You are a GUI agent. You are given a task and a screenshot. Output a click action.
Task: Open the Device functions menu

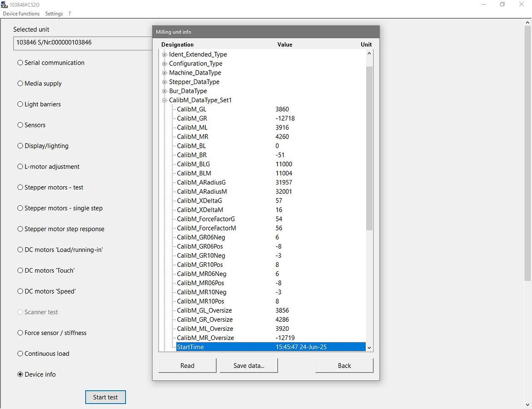click(x=21, y=14)
